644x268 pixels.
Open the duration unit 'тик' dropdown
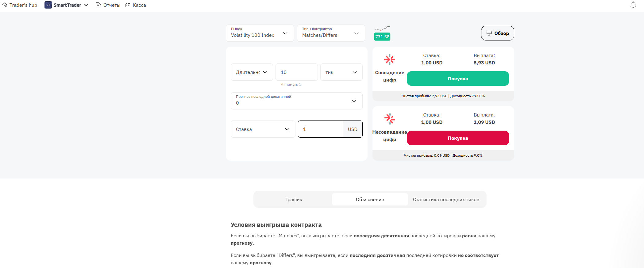[x=341, y=72]
